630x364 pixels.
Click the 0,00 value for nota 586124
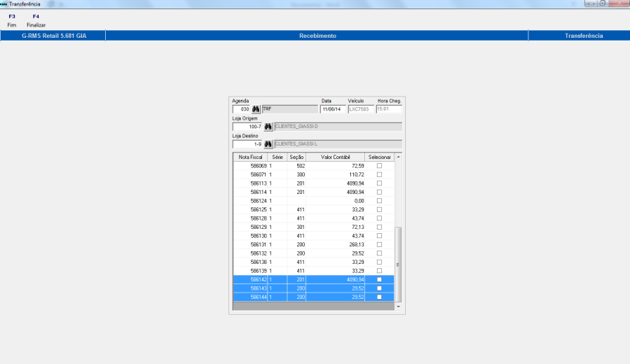point(335,201)
